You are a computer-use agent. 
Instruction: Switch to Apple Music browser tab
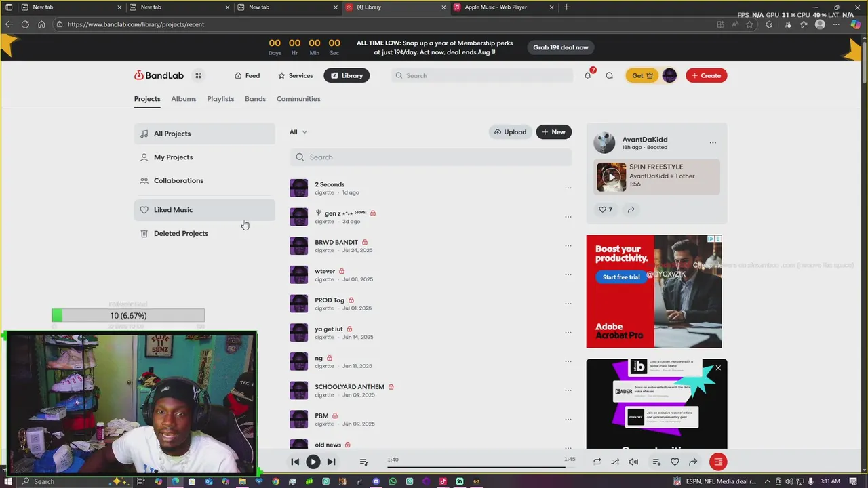[502, 7]
